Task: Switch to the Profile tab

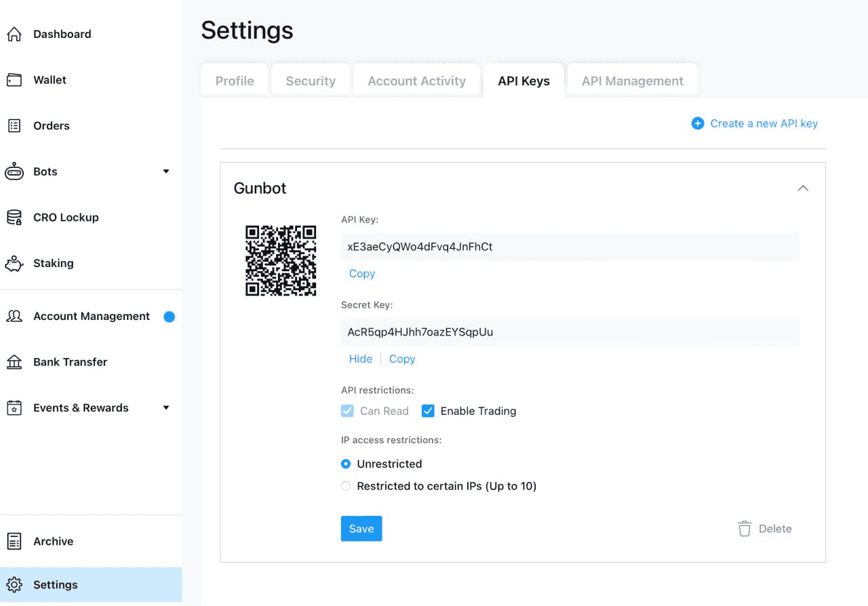Action: click(x=235, y=81)
